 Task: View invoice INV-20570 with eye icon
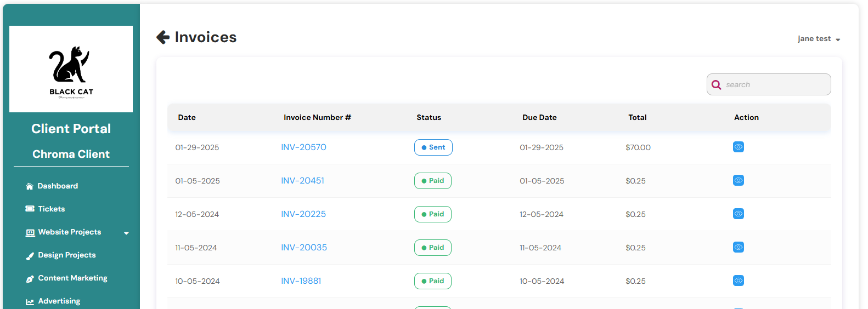click(x=739, y=147)
